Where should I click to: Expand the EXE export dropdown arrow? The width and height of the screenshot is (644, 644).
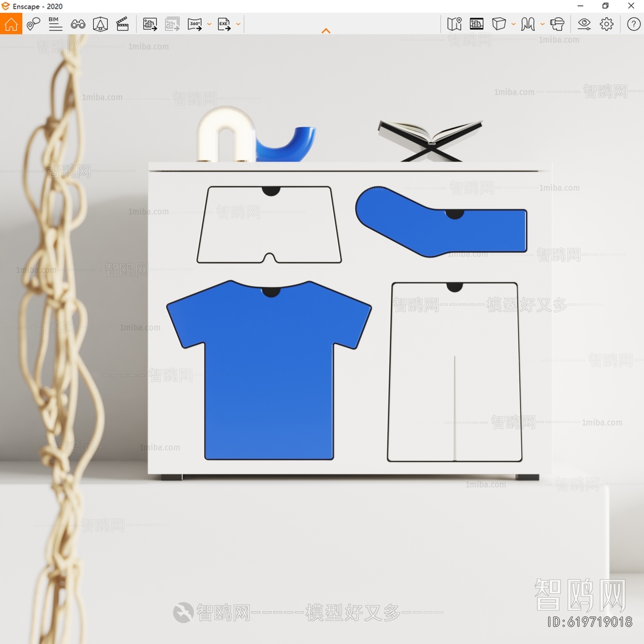(238, 24)
